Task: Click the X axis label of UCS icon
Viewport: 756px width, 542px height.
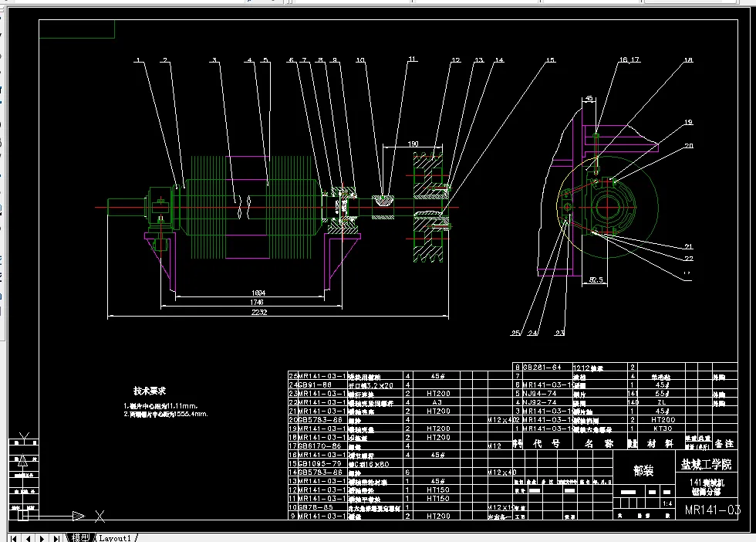Action: [x=100, y=517]
